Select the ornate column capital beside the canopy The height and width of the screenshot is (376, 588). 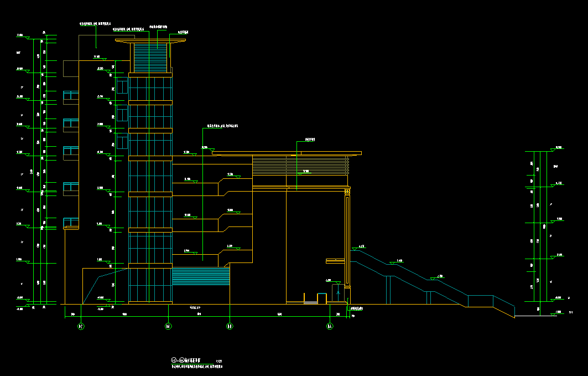point(347,192)
